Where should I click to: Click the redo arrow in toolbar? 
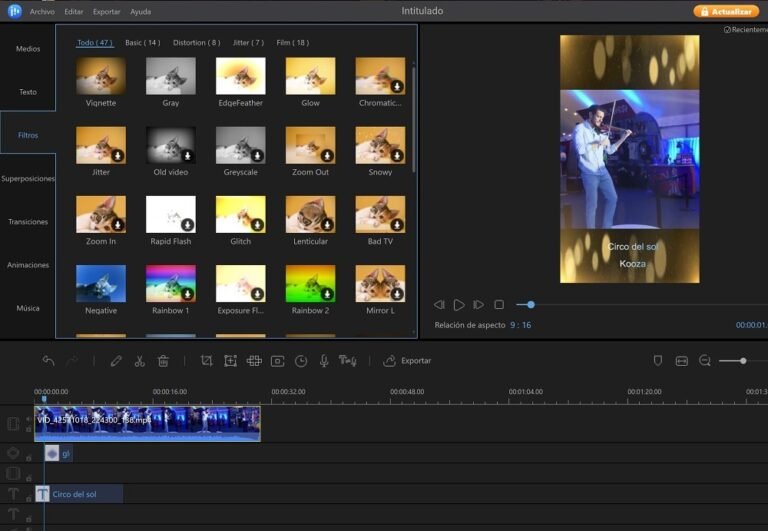pos(72,361)
